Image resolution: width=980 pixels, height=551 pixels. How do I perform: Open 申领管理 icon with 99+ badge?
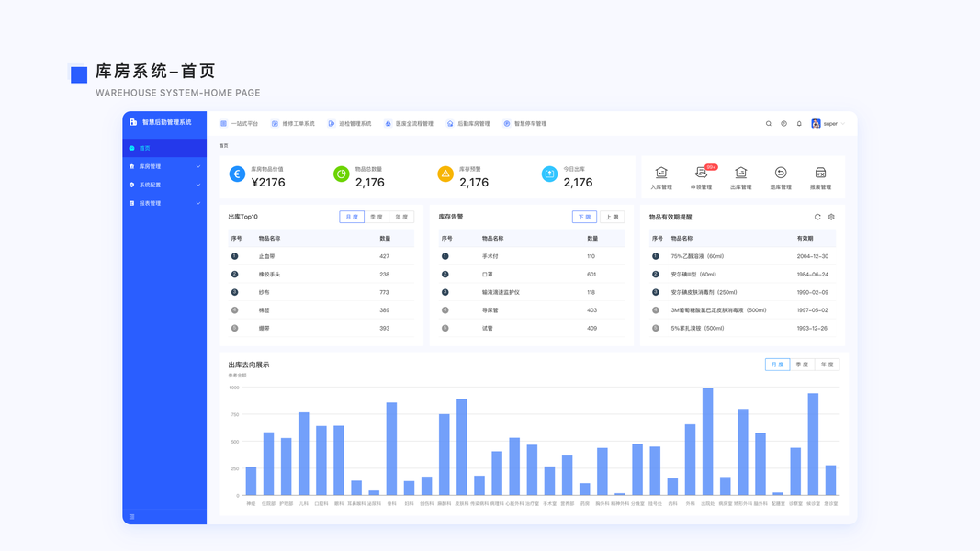point(702,173)
